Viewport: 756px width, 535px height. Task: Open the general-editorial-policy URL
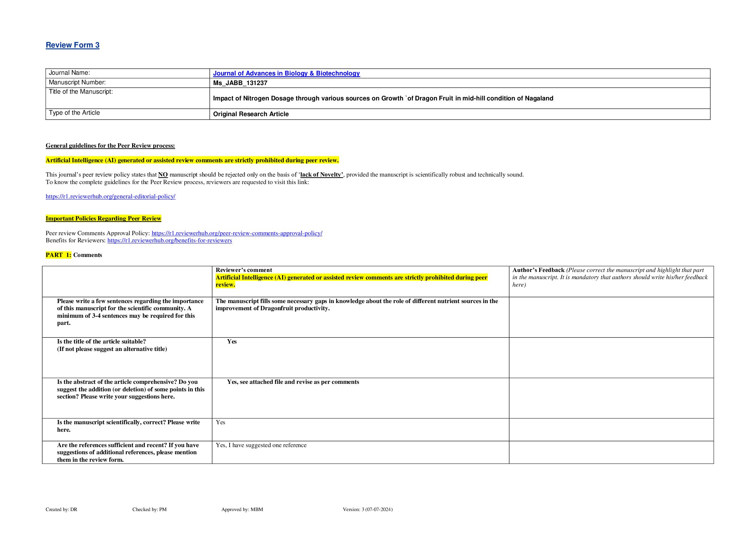pyautogui.click(x=110, y=196)
